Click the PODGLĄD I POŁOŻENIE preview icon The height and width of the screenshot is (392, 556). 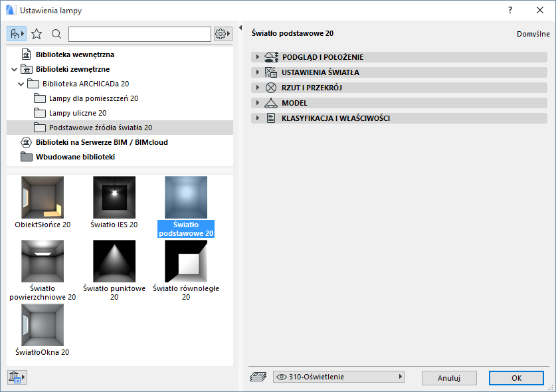pyautogui.click(x=272, y=57)
